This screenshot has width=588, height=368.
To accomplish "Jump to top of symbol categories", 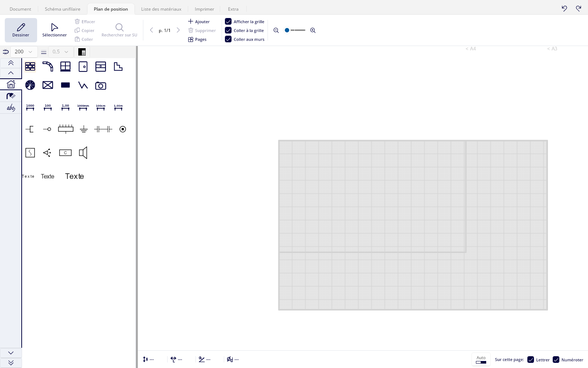I will tap(11, 63).
